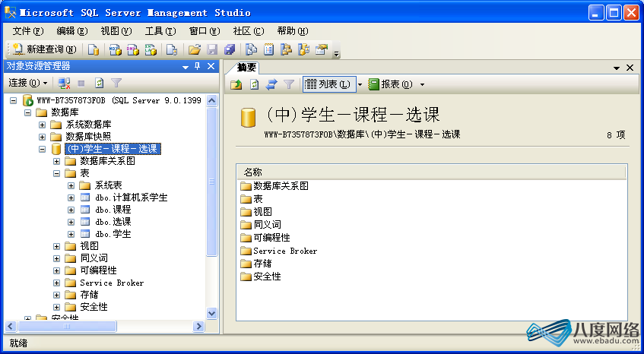Open the Template Explorer toolbar icon
Image resolution: width=644 pixels, height=354 pixels.
(x=303, y=50)
